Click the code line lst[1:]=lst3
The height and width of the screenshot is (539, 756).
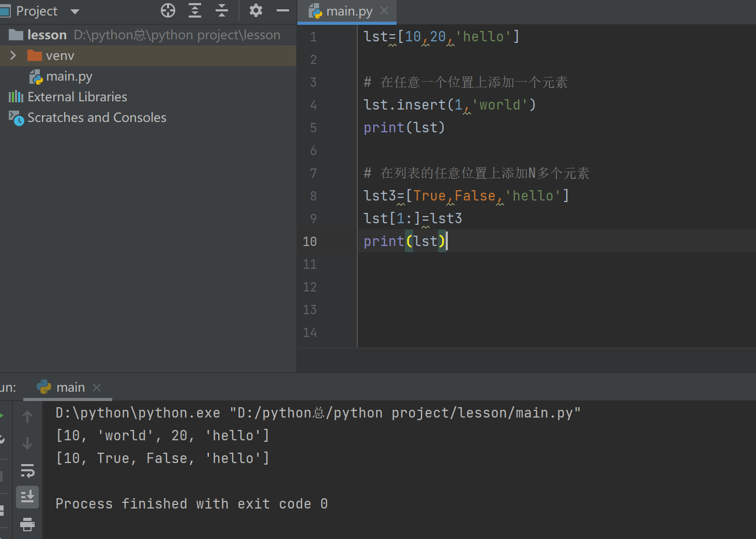[413, 219]
